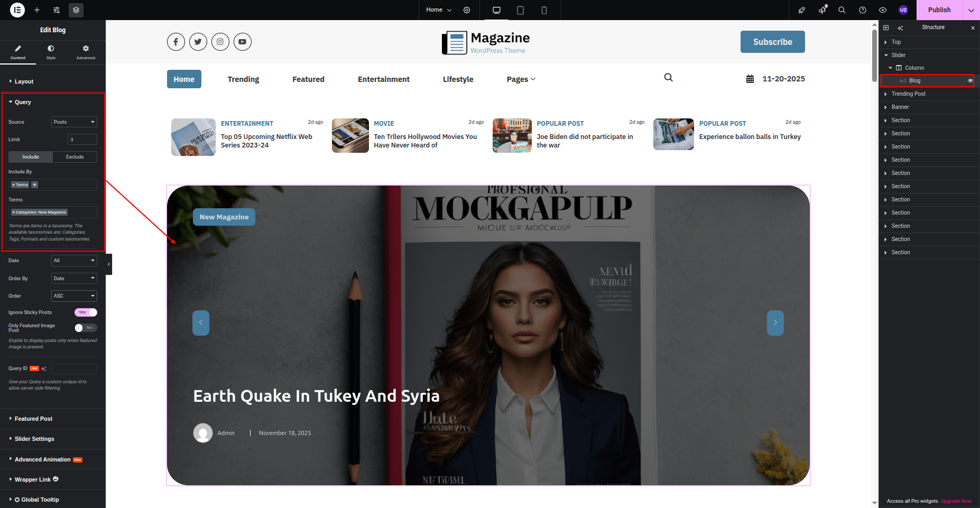Open the Structure layers icon in top bar
This screenshot has width=980, height=508.
point(76,10)
